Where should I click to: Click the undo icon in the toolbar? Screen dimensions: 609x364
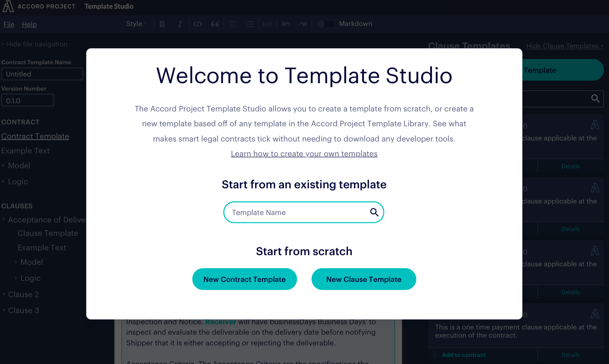(286, 24)
